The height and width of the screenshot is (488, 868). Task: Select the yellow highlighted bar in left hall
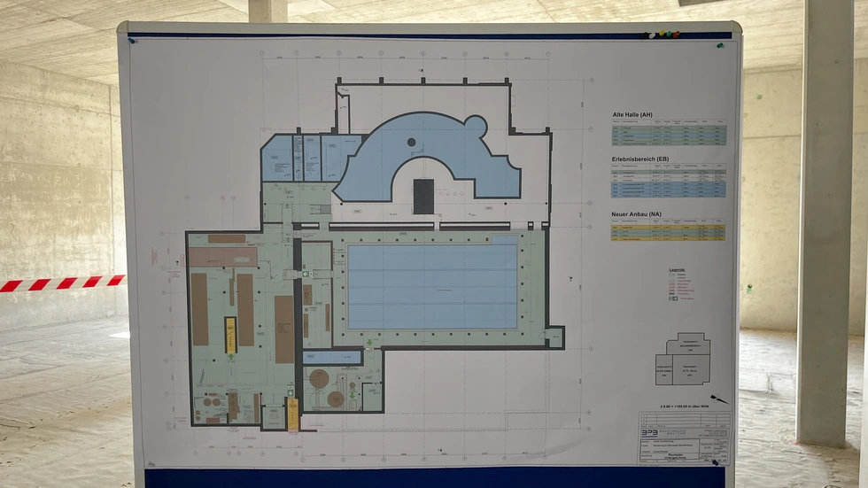pyautogui.click(x=230, y=335)
